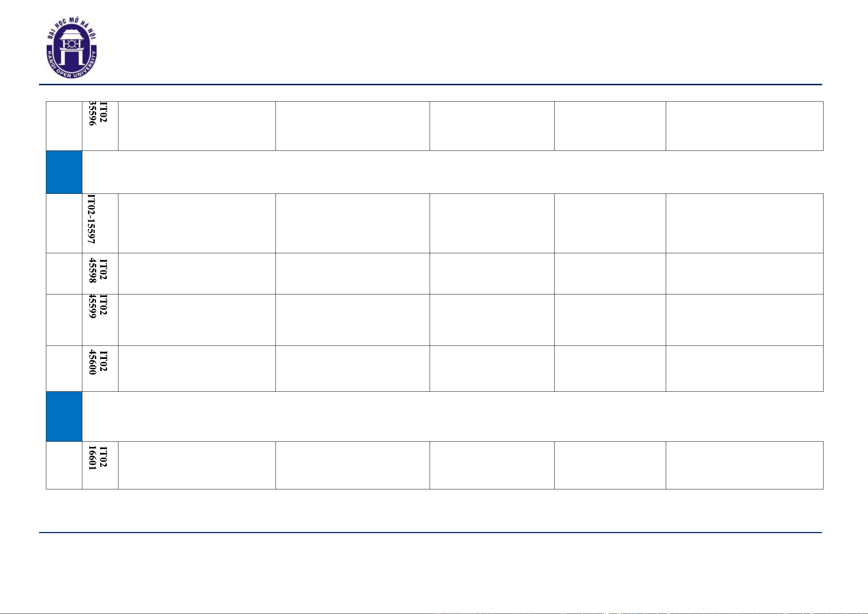Select the IT02 45599 code cell
This screenshot has height=614, width=868.
click(100, 320)
